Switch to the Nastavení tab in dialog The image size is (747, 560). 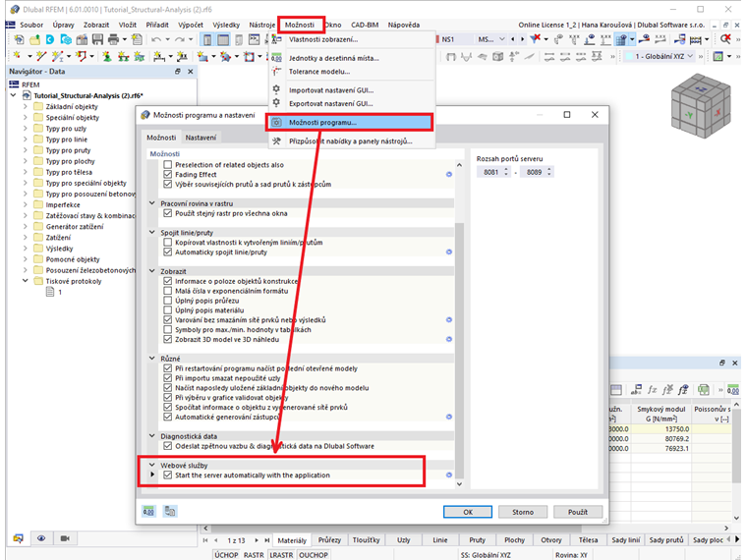(201, 138)
